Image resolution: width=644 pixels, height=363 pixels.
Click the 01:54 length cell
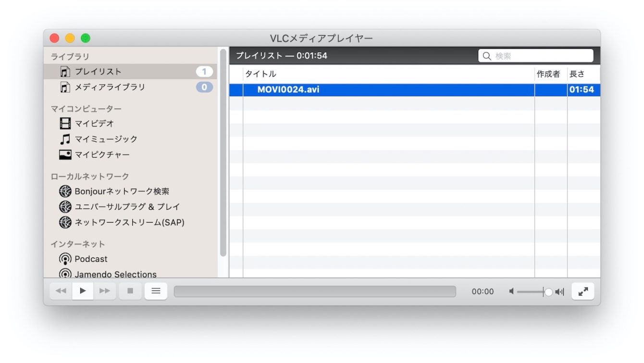(582, 90)
